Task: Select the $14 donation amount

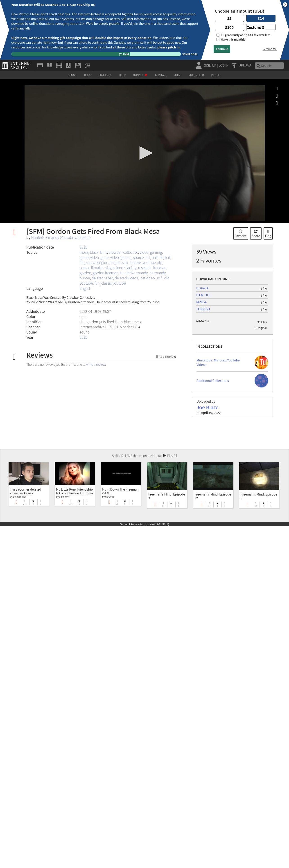Action: pos(261,18)
